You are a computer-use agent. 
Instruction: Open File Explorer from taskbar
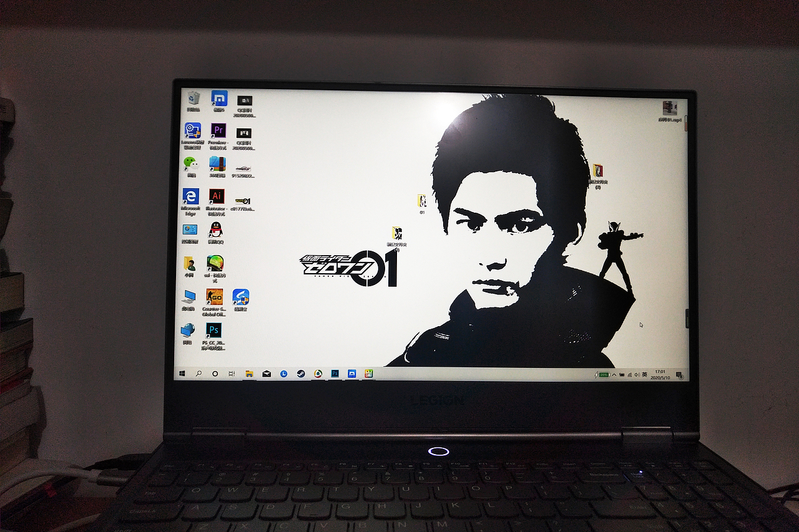249,374
